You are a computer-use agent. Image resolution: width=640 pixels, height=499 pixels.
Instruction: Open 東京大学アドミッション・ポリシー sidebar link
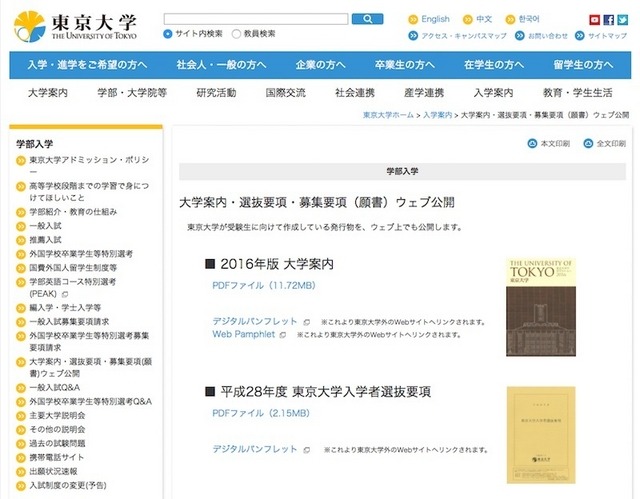[x=89, y=166]
